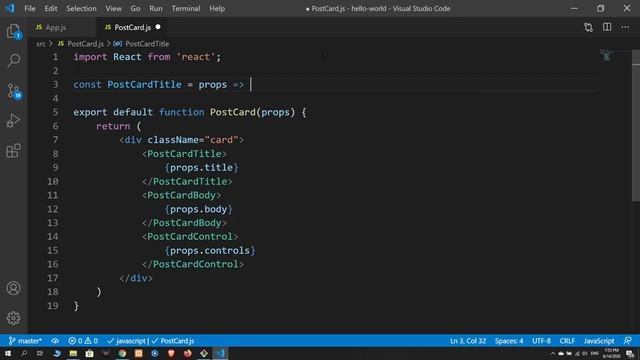Open the errors and warnings count in status bar
The height and width of the screenshot is (360, 640).
[83, 341]
